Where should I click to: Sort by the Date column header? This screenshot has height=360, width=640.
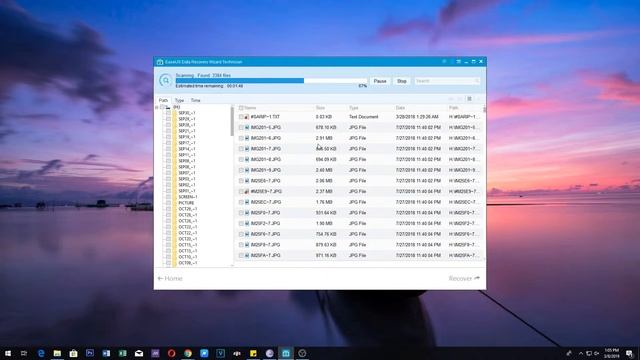(x=400, y=108)
